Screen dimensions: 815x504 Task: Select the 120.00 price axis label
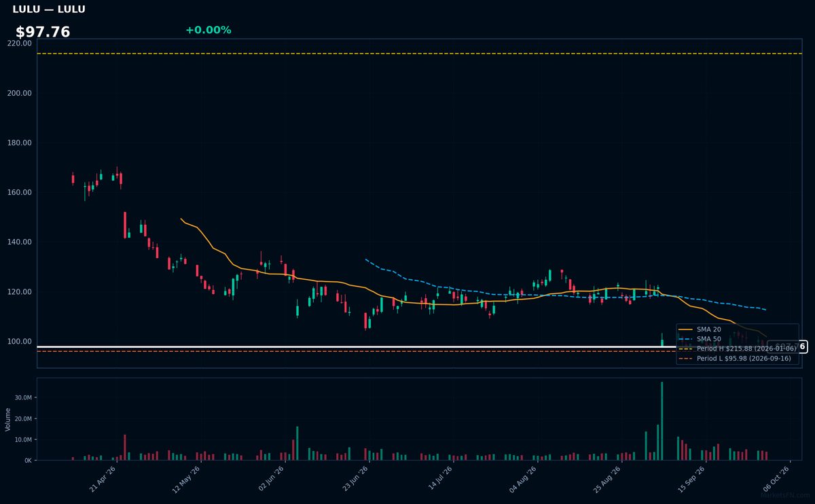(x=20, y=292)
